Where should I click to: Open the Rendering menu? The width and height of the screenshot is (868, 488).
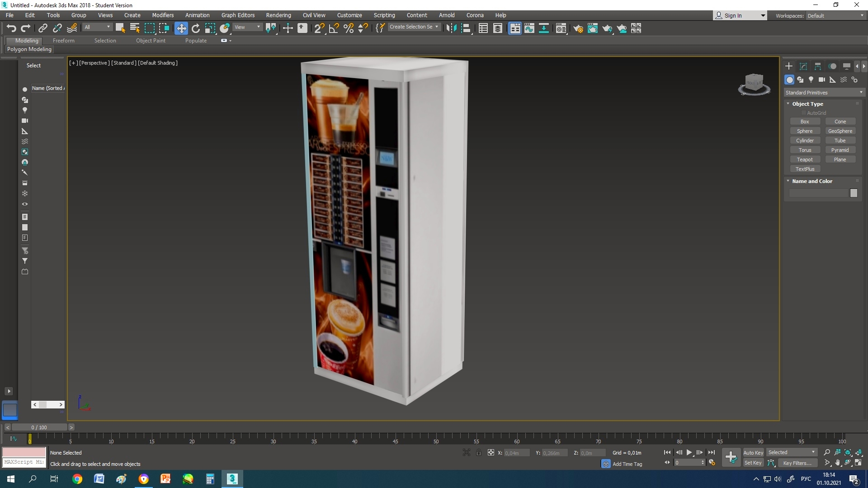tap(278, 15)
